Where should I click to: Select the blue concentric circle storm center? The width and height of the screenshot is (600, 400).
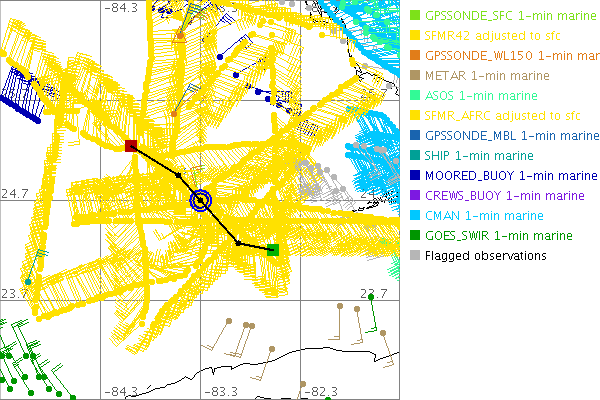point(201,201)
